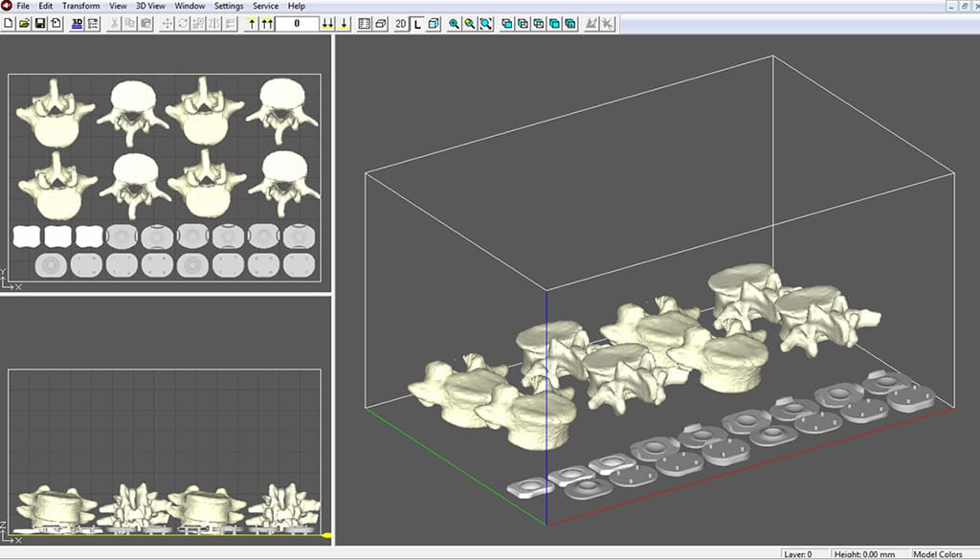This screenshot has height=560, width=980.
Task: Open a build file with folder icon
Action: (x=24, y=23)
